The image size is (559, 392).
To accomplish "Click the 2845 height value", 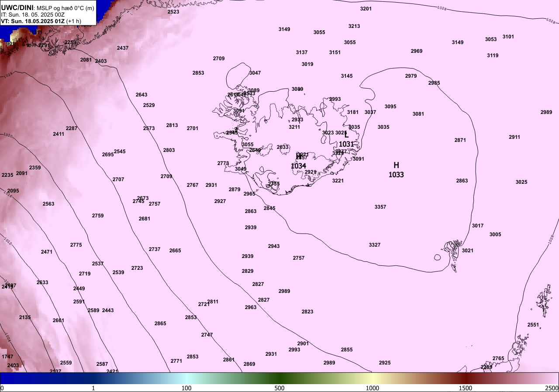I will tap(269, 208).
